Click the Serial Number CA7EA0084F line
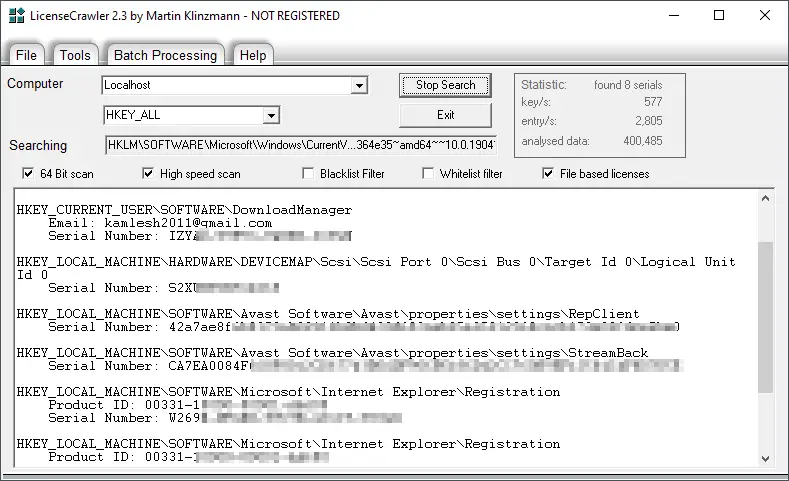This screenshot has height=481, width=789. coord(366,366)
